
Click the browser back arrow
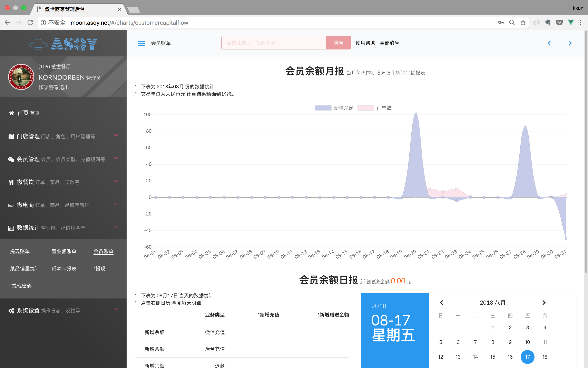[7, 23]
